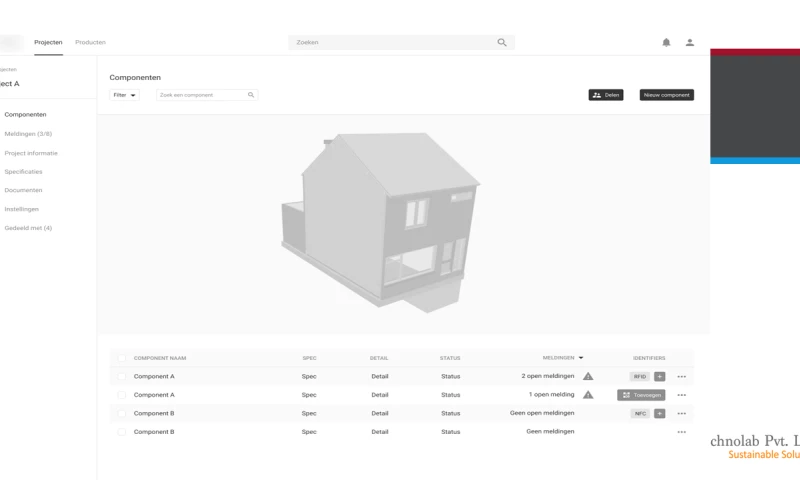
Task: Open Instellingen in the sidebar
Action: [21, 209]
